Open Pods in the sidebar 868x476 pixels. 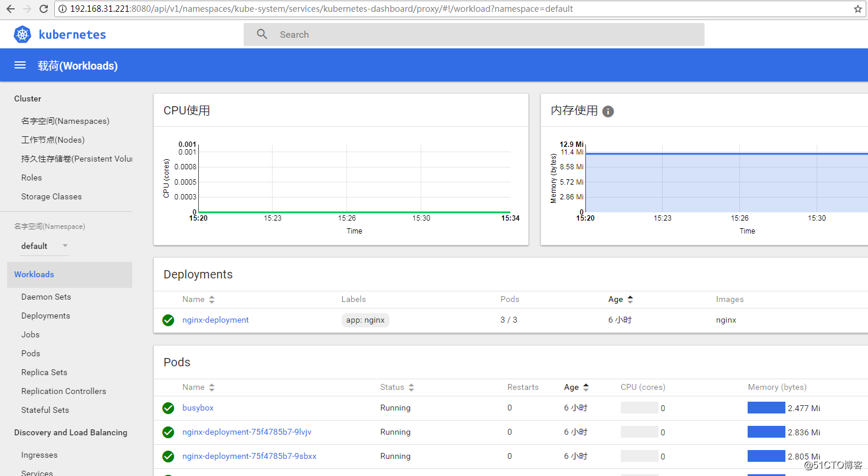pyautogui.click(x=31, y=353)
